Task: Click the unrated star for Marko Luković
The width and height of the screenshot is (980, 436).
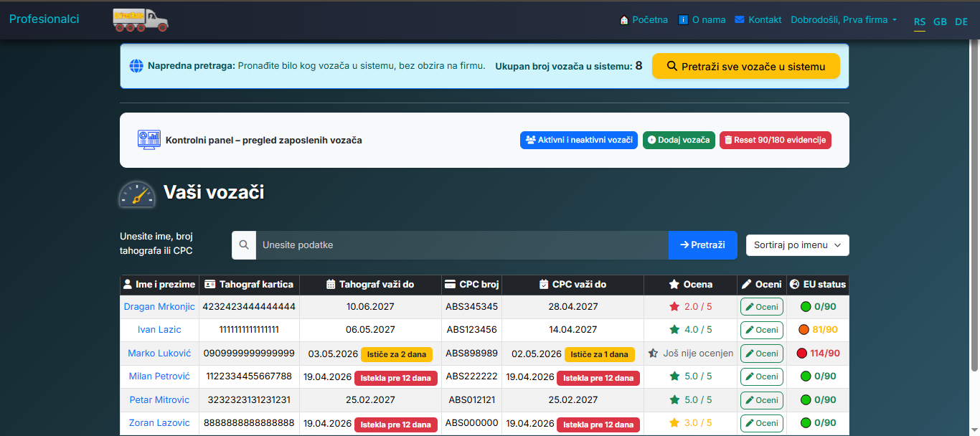Action: pyautogui.click(x=653, y=354)
